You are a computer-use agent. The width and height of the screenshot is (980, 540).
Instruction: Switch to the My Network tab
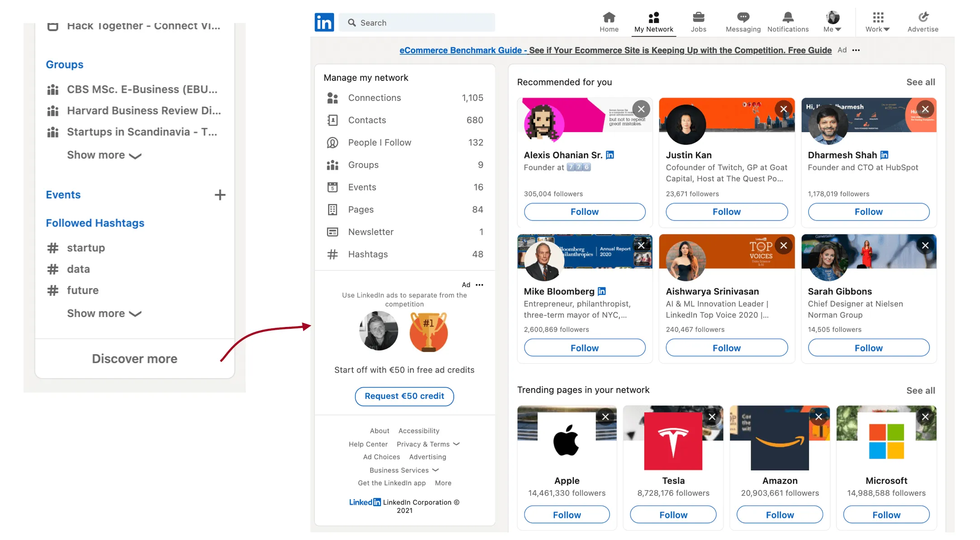point(654,22)
